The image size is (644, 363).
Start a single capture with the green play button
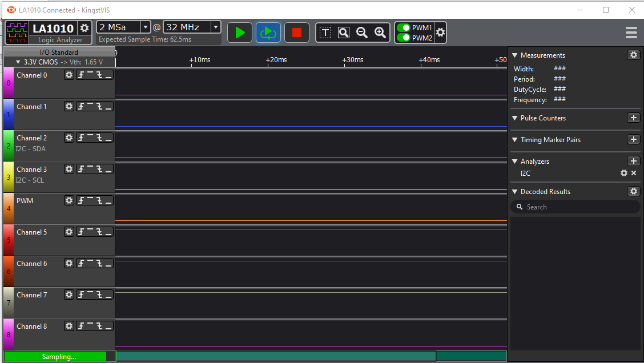coord(239,33)
